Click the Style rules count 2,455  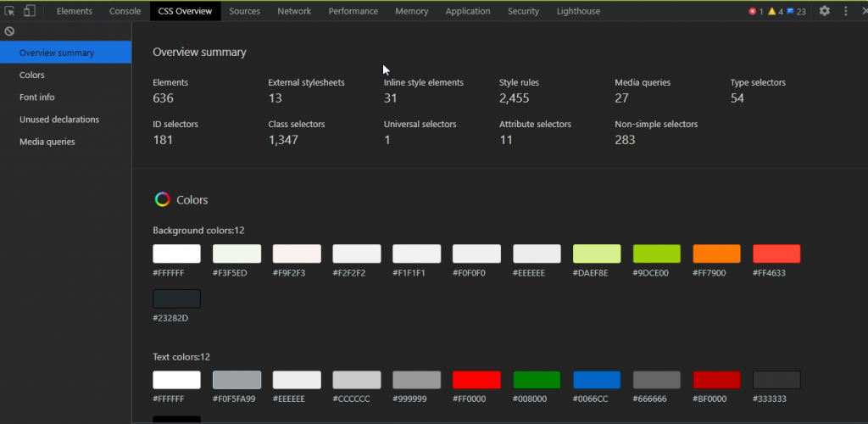(x=515, y=98)
